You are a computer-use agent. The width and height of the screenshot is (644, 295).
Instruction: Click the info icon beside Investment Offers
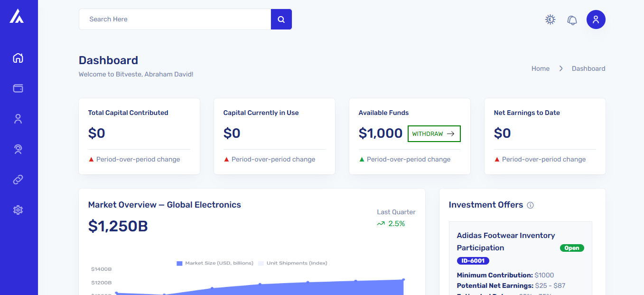coord(531,205)
